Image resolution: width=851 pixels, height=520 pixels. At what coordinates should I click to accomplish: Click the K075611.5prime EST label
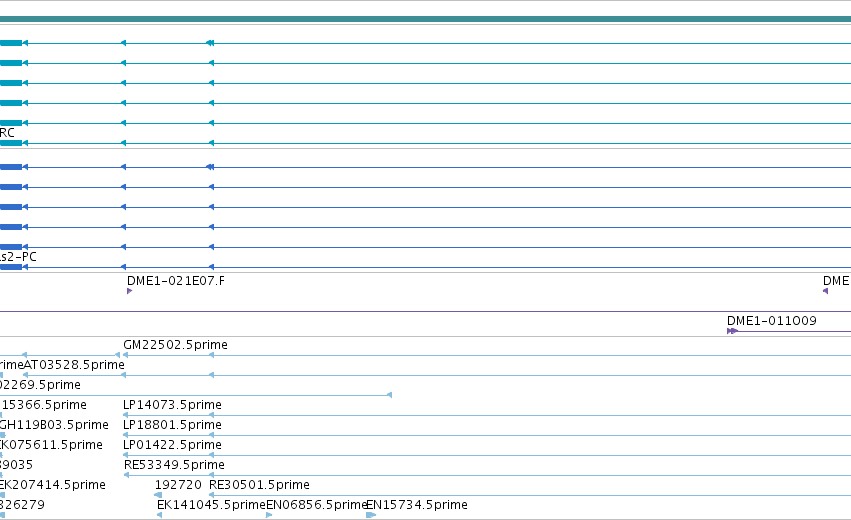tap(51, 445)
